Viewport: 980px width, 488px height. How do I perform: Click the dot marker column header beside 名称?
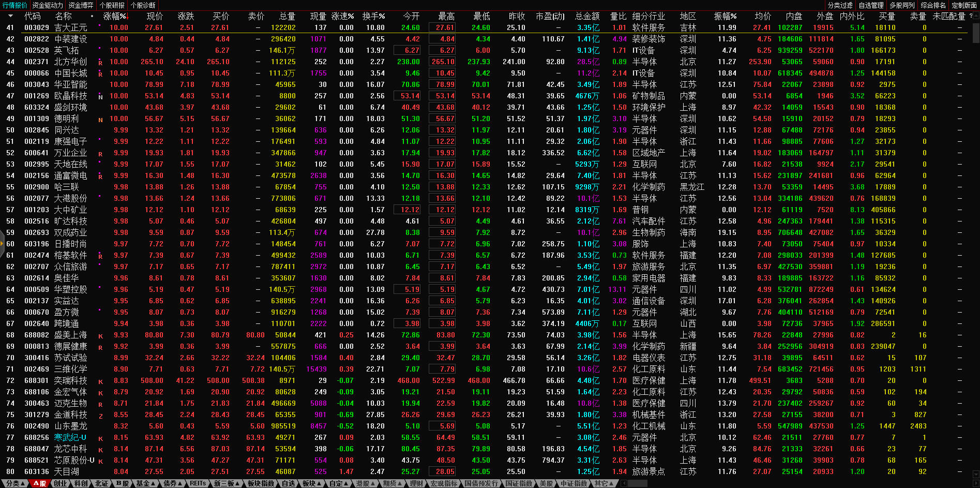(x=92, y=16)
